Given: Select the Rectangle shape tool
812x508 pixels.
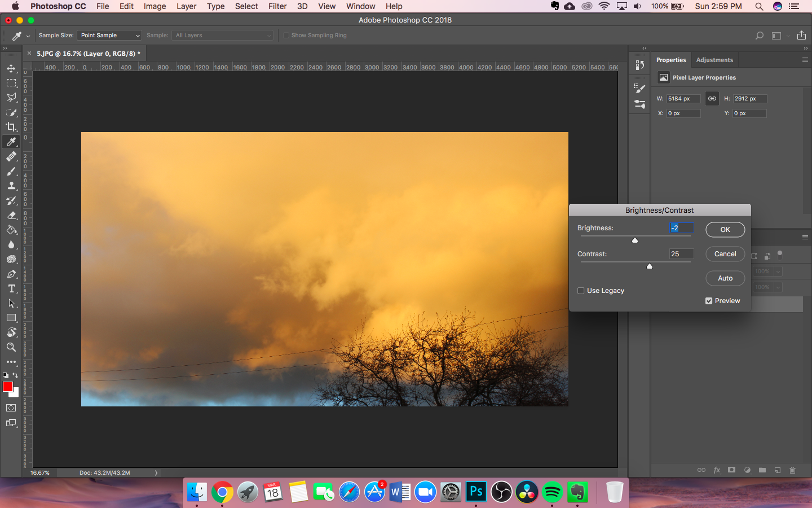Looking at the screenshot, I should point(11,318).
